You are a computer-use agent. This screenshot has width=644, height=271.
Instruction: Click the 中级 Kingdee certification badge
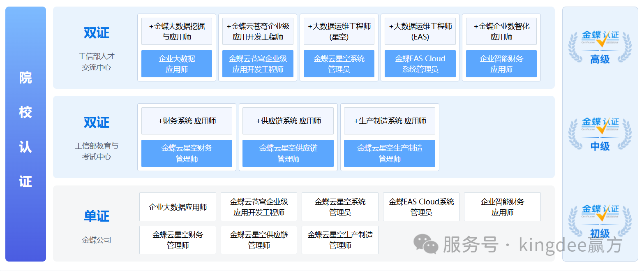coord(600,134)
